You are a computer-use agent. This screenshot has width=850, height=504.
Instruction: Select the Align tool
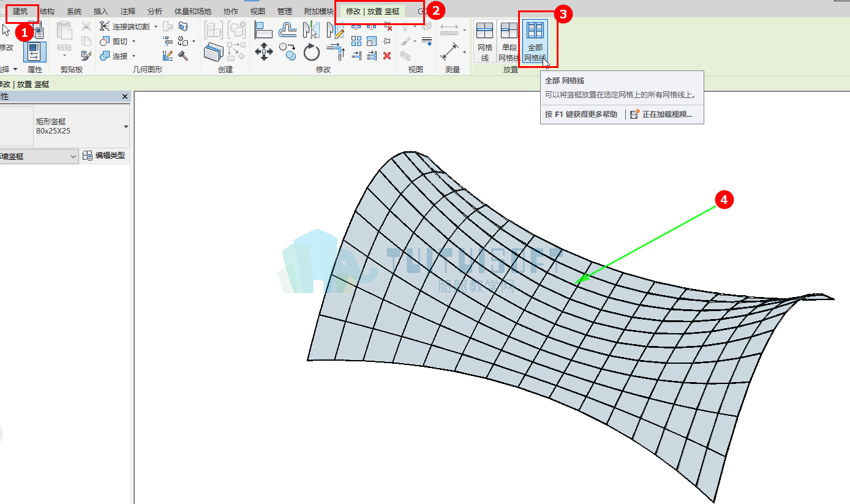pyautogui.click(x=263, y=29)
